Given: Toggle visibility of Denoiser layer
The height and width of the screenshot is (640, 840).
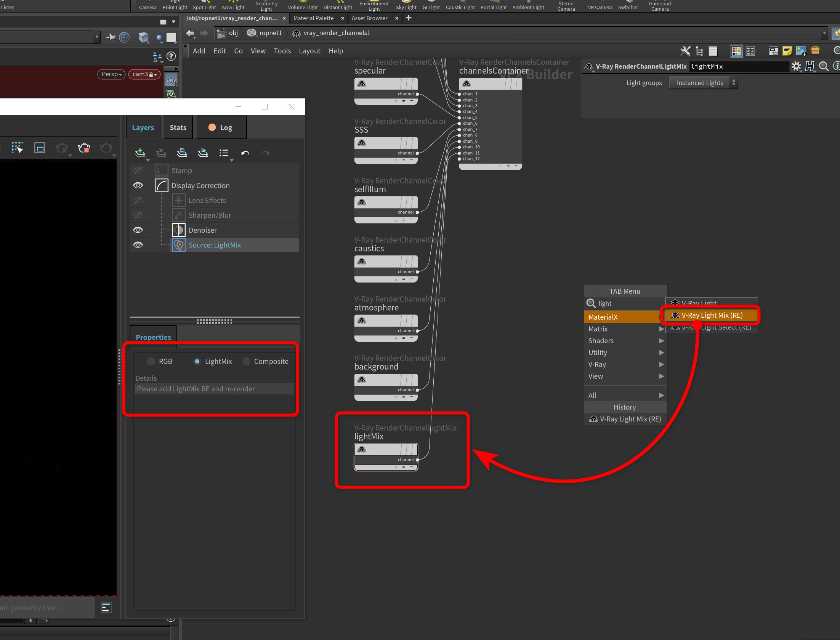Looking at the screenshot, I should (138, 229).
